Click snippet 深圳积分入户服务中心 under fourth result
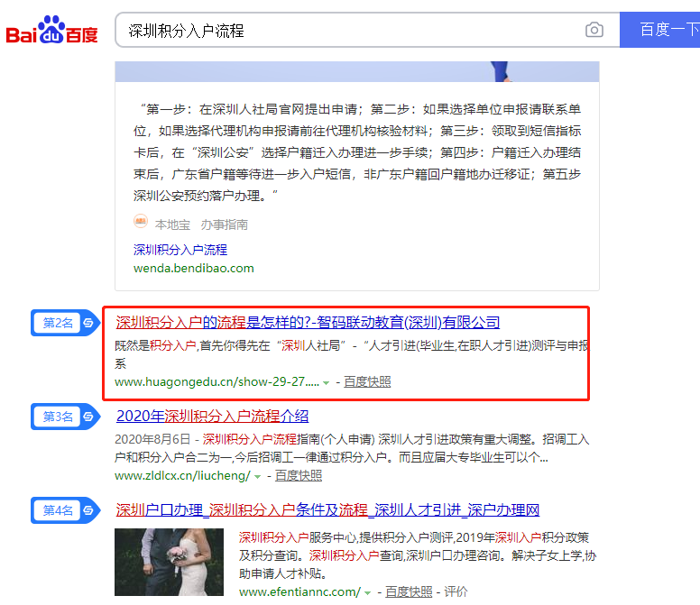This screenshot has width=700, height=605. point(418,555)
